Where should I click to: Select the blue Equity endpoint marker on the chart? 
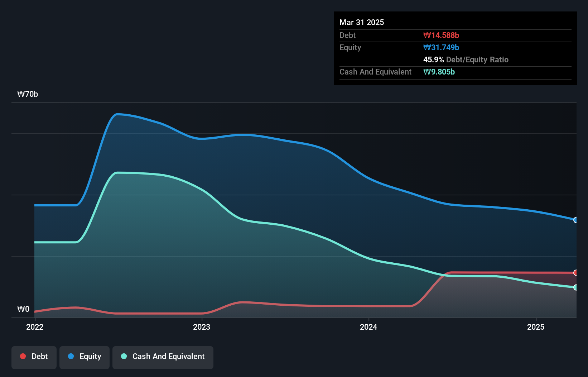[576, 220]
